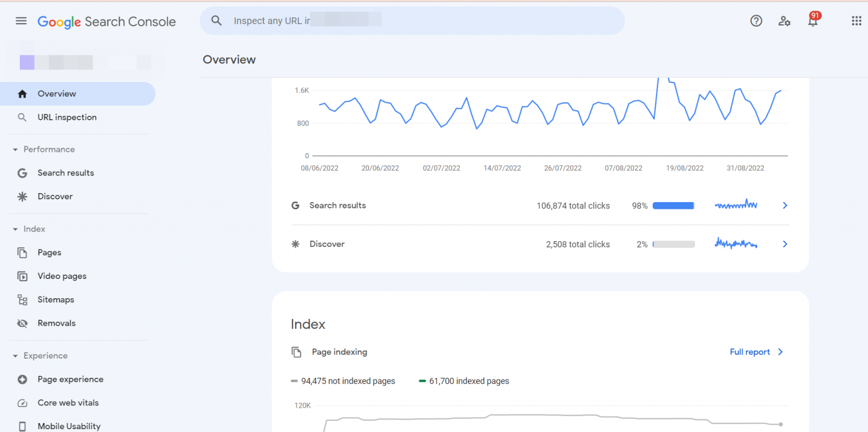
Task: Click the 98% Search results progress bar
Action: click(x=673, y=206)
